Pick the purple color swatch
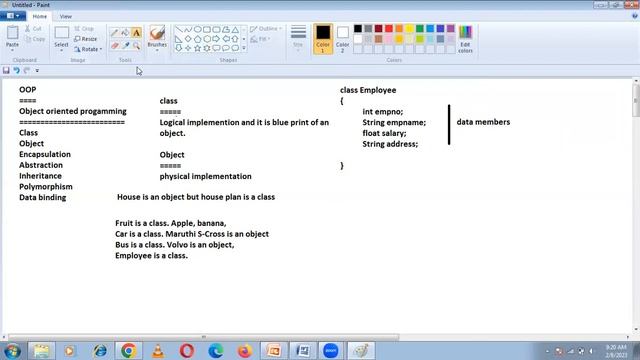This screenshot has width=640, height=360. (x=451, y=29)
